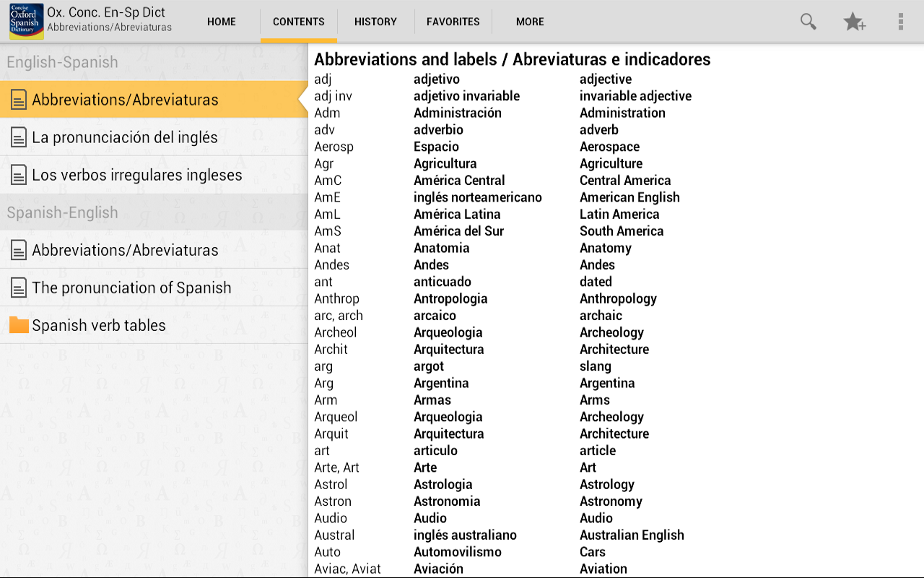This screenshot has height=578, width=924.
Task: Add to favorites with star icon
Action: (x=854, y=22)
